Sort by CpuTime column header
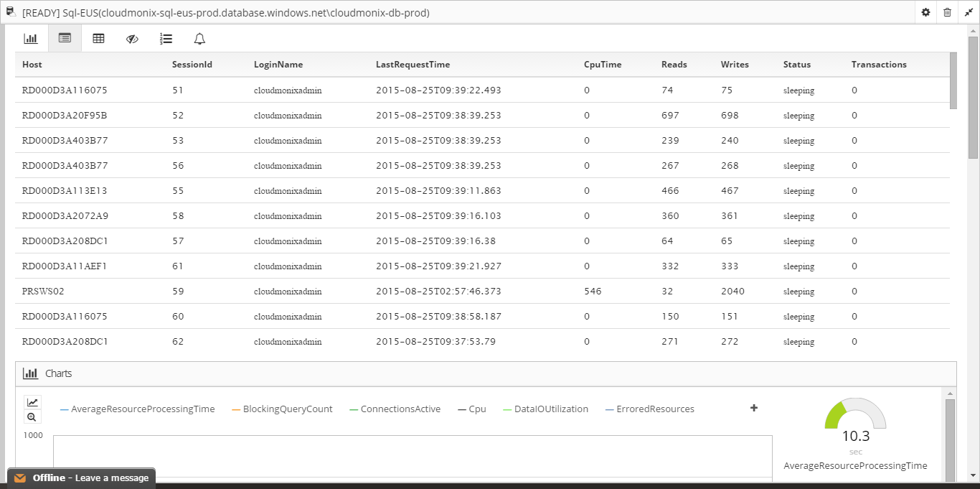The image size is (980, 489). 603,65
